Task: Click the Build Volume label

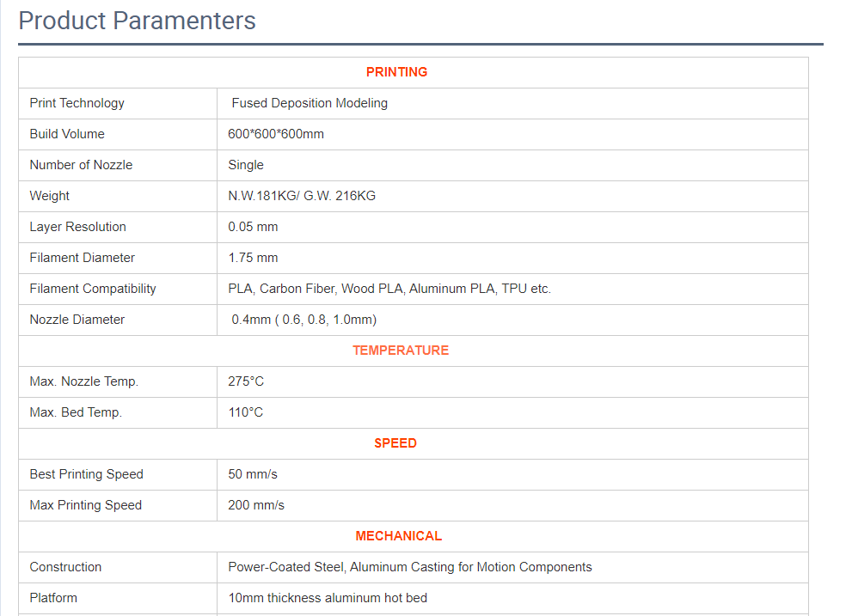Action: tap(67, 134)
